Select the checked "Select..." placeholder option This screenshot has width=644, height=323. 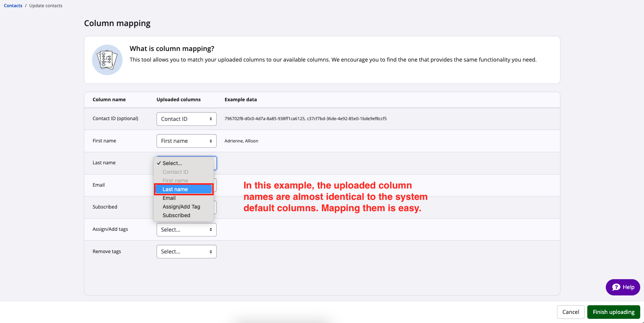click(x=172, y=163)
